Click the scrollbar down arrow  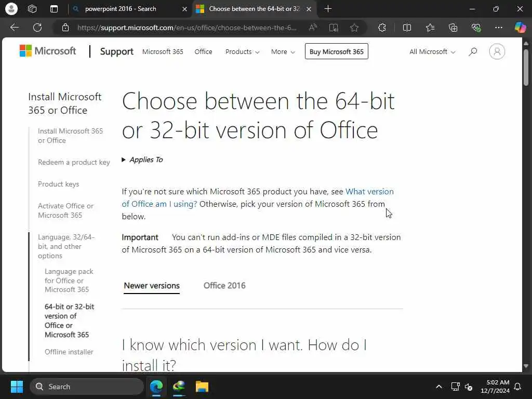(x=526, y=366)
